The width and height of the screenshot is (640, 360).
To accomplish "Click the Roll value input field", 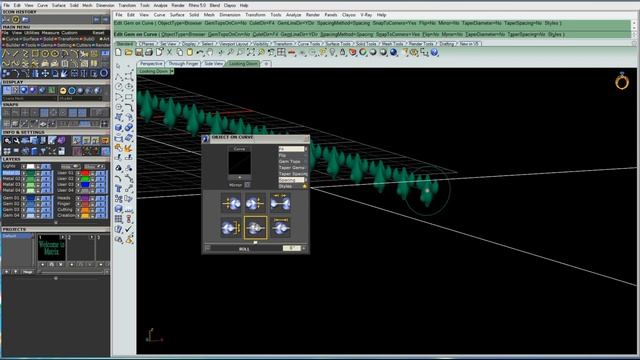I will coord(291,248).
